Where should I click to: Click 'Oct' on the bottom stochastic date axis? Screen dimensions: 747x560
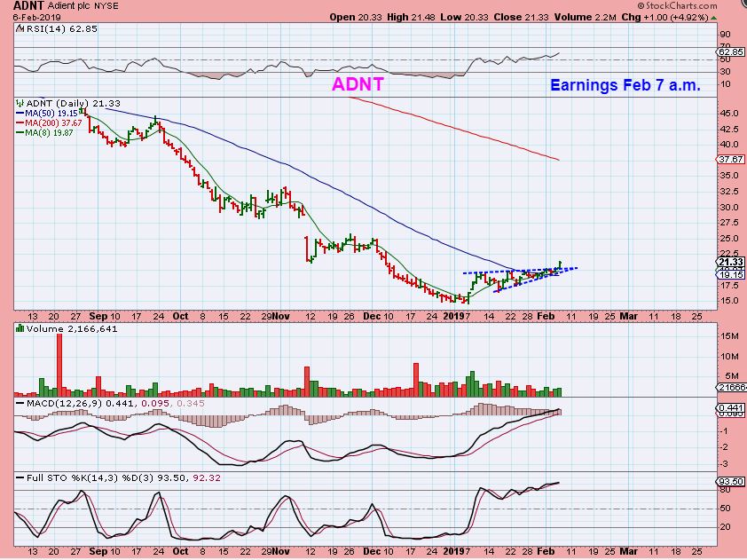(180, 551)
